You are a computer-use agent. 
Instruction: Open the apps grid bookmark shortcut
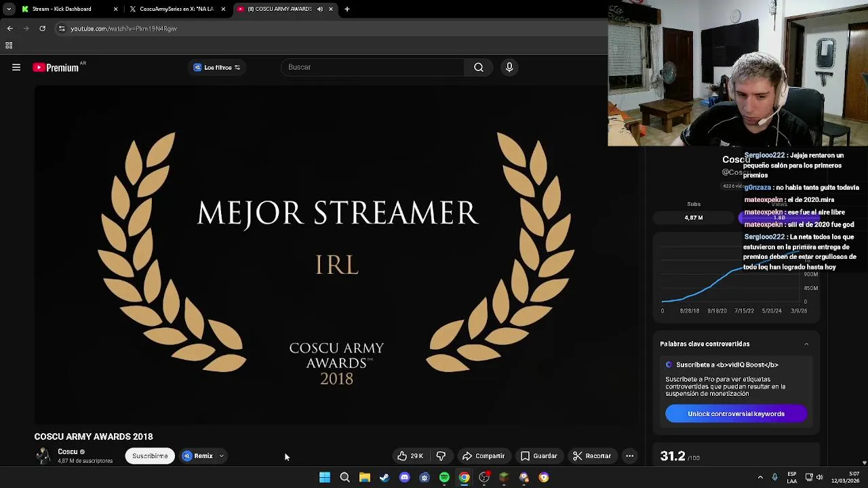pos(9,45)
